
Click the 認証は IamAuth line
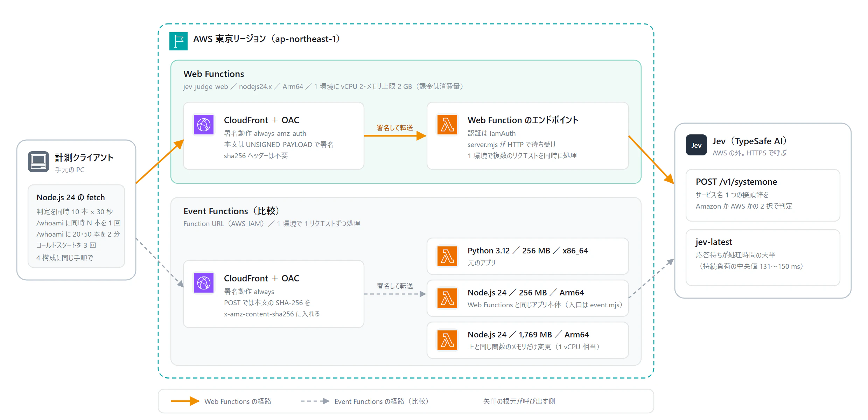tap(491, 133)
